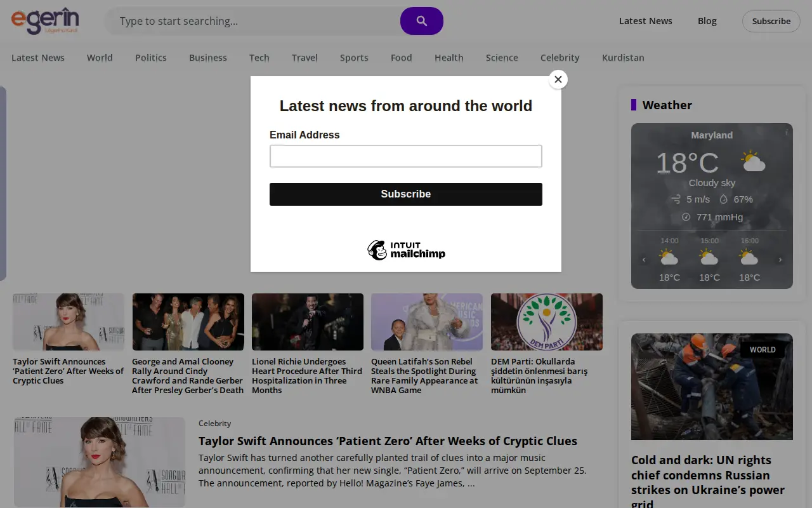Click the 14:00 forecast cloud icon
The image size is (812, 508).
pyautogui.click(x=669, y=258)
